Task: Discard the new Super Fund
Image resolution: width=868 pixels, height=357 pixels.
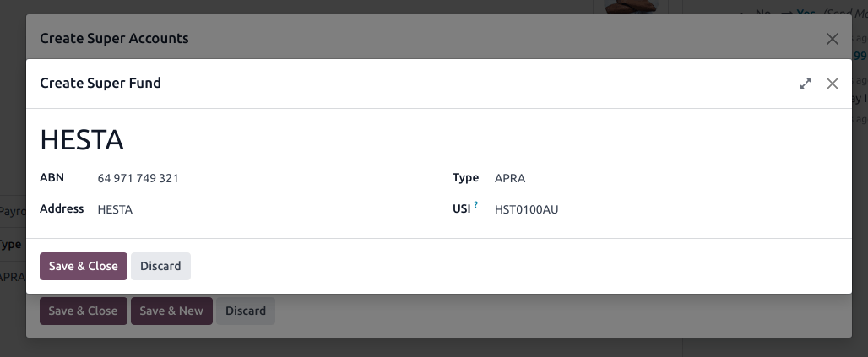Action: pos(160,266)
